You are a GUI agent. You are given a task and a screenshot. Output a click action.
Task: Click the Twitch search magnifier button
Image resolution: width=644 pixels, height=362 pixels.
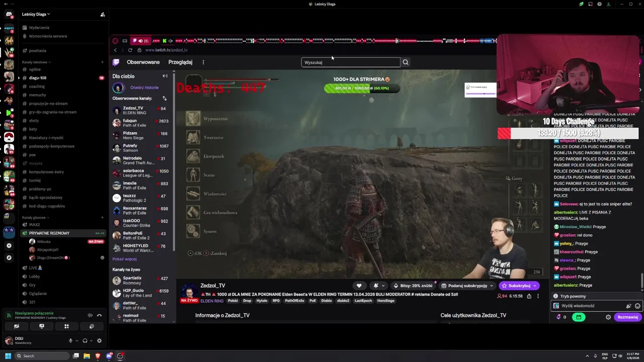pyautogui.click(x=406, y=62)
